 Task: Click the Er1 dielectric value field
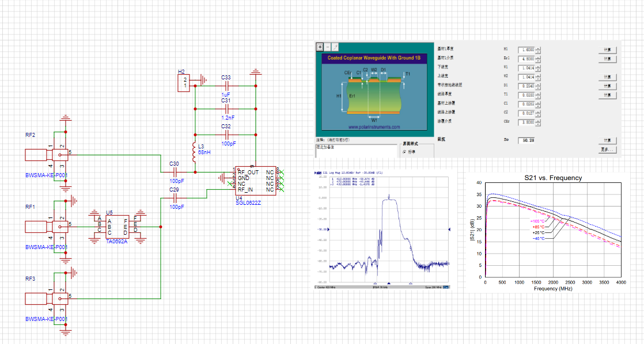526,59
